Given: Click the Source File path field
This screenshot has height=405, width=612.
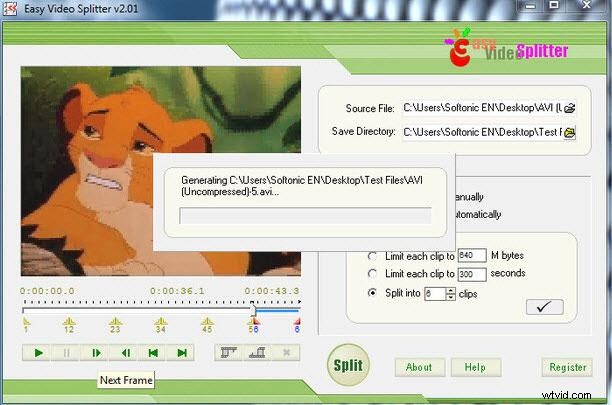Looking at the screenshot, I should click(483, 108).
